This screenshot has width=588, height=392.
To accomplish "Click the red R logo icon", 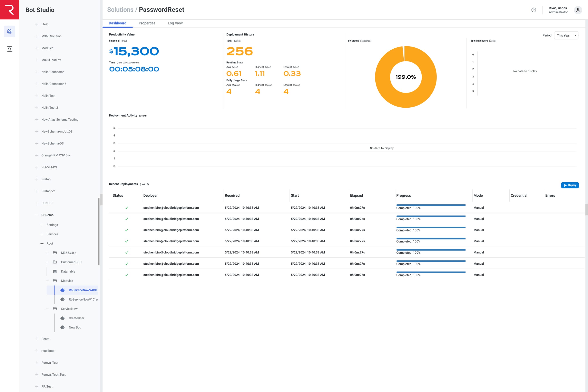I will (10, 10).
